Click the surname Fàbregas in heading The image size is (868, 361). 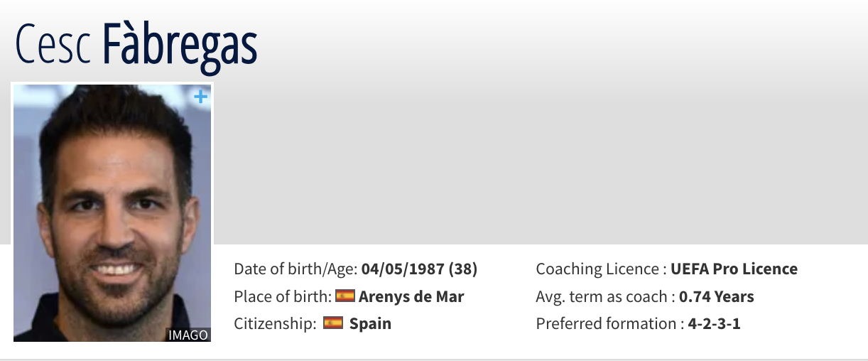[180, 45]
